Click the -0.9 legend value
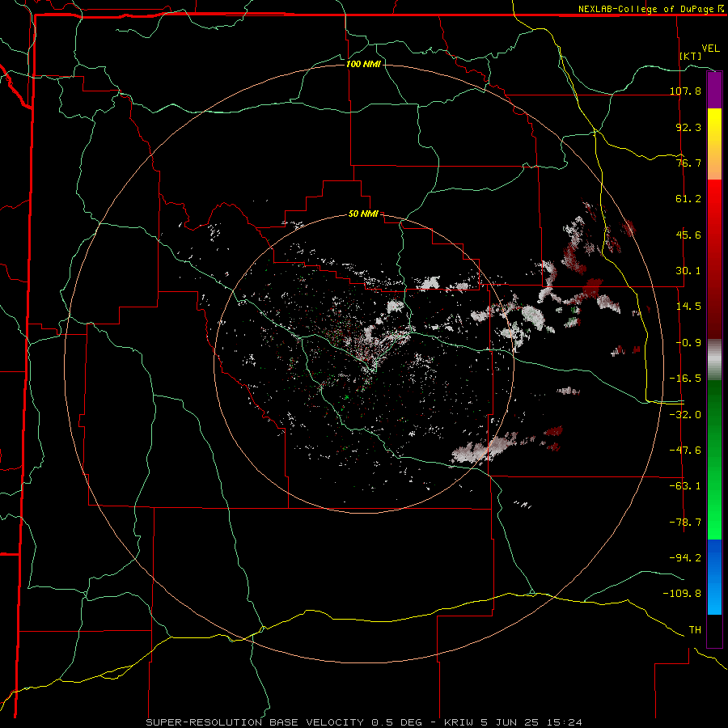728x728 pixels. 688,343
